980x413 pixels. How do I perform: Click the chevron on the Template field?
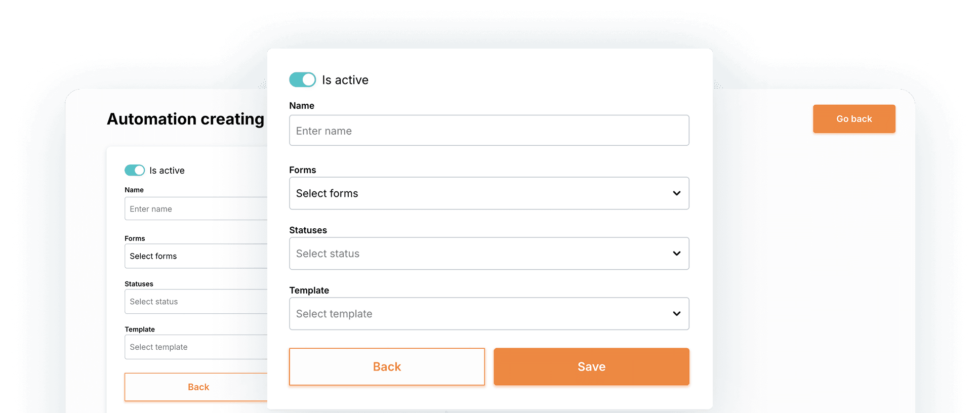coord(676,313)
